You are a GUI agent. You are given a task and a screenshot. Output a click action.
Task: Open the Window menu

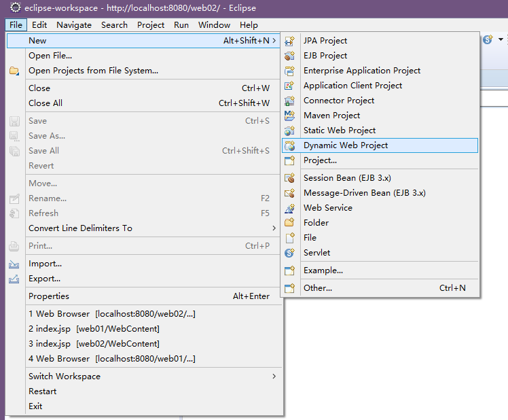214,25
